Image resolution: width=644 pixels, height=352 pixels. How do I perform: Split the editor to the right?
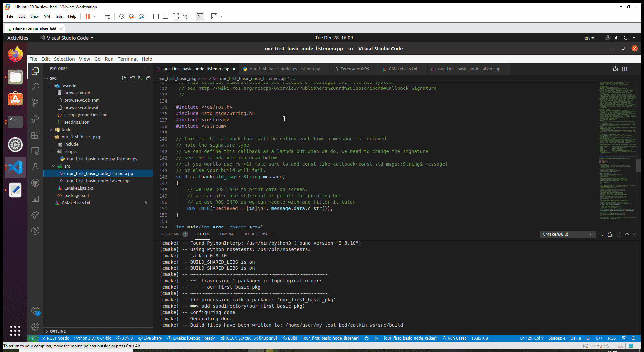(x=624, y=69)
